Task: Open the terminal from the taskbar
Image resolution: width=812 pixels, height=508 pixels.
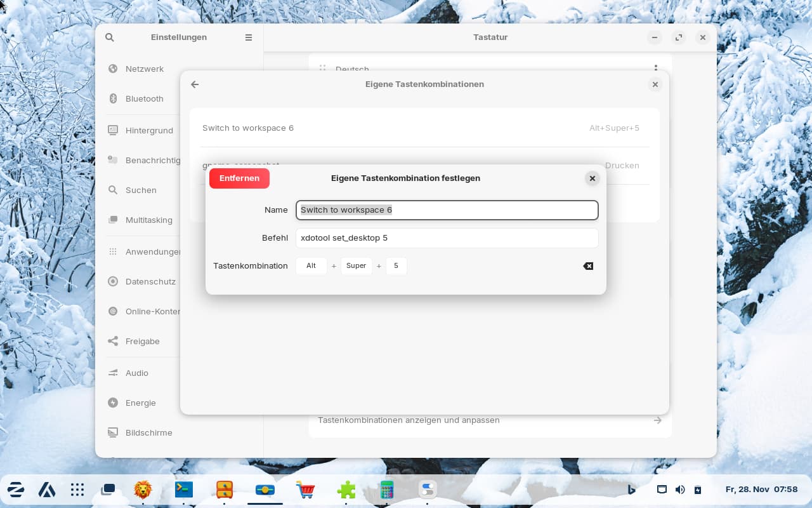Action: point(184,489)
